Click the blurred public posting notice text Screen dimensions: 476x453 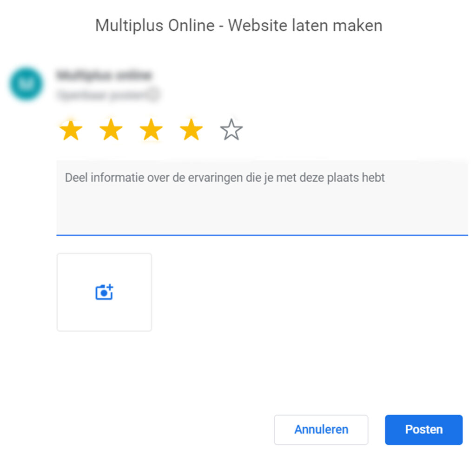[102, 95]
